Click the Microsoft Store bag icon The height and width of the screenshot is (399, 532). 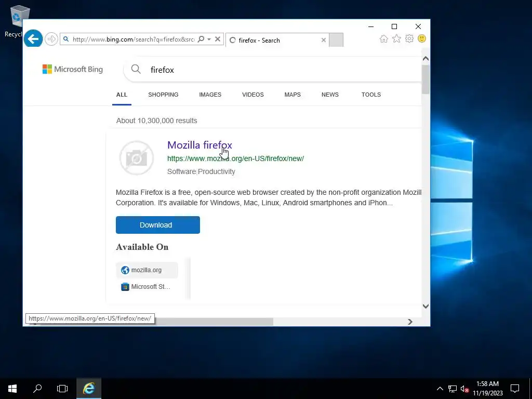click(x=125, y=287)
